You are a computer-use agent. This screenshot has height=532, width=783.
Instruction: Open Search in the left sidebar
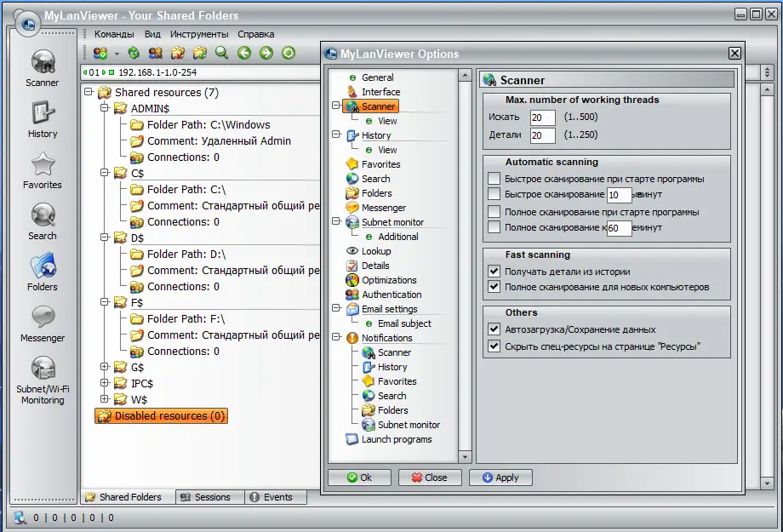[43, 222]
